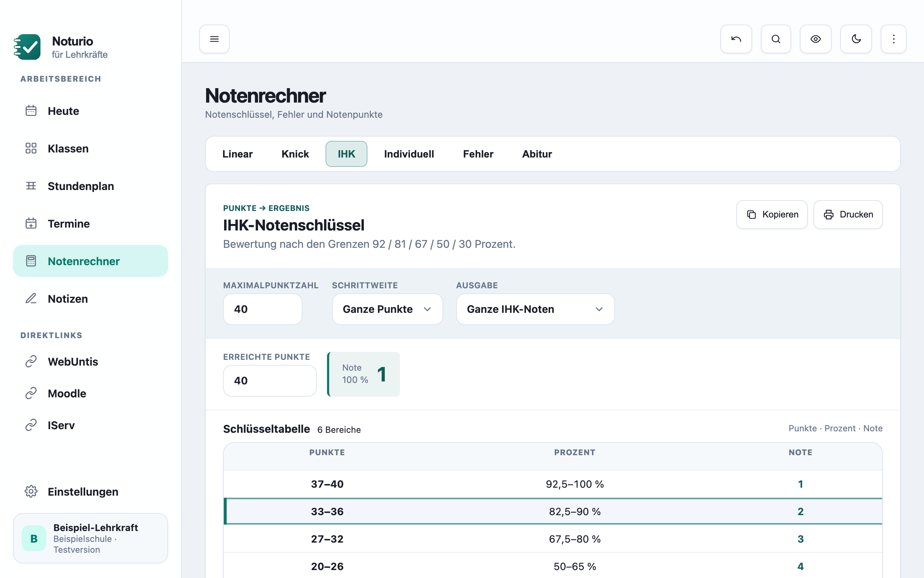This screenshot has height=578, width=924.
Task: Open the Ausgabe dropdown Ganze IHK-Noten
Action: pyautogui.click(x=535, y=309)
